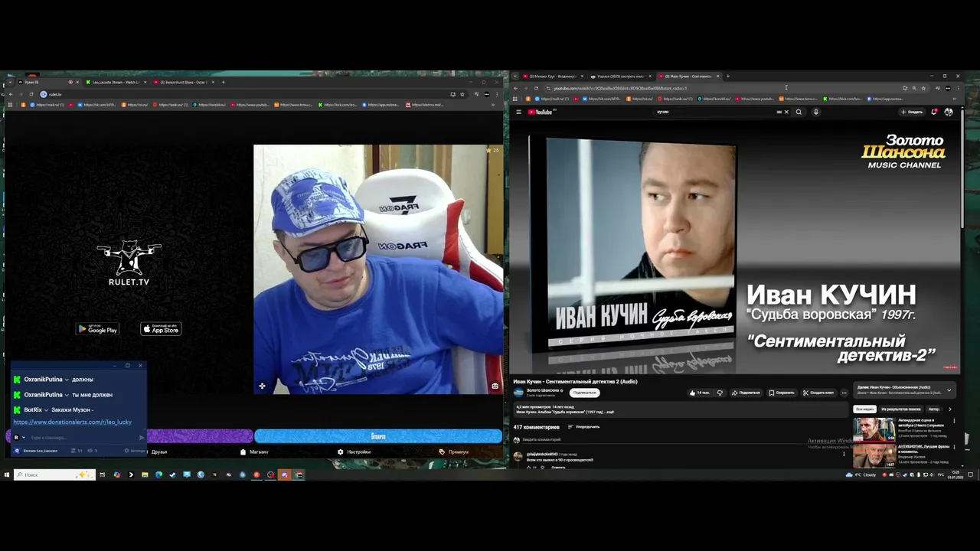980x551 pixels.
Task: Click Создать клип button
Action: [x=818, y=393]
